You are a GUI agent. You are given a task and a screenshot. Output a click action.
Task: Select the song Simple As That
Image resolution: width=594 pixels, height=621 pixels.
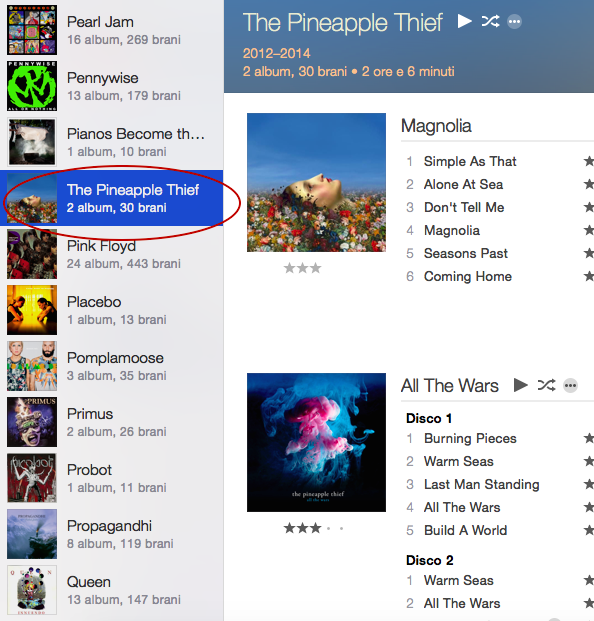coord(470,161)
